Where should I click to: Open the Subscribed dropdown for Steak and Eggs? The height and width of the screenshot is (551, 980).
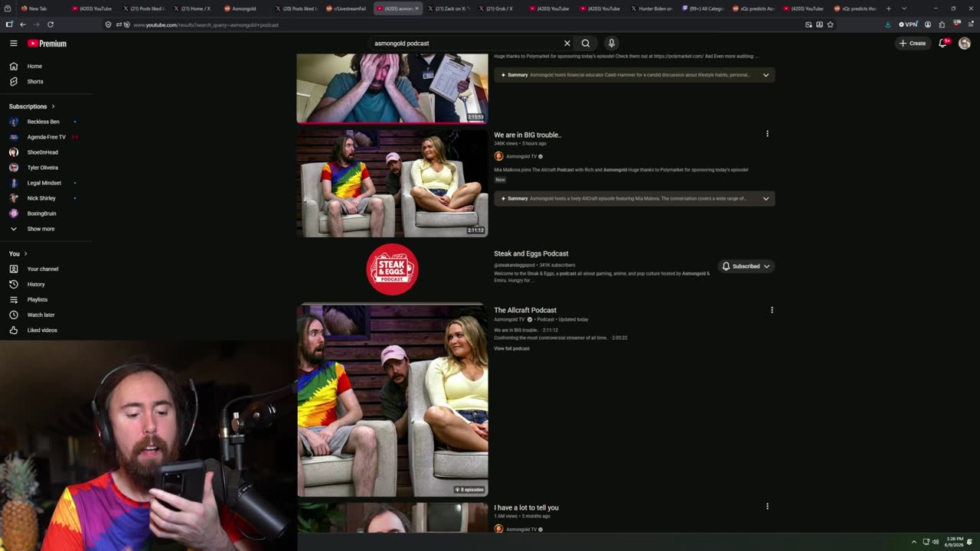746,266
